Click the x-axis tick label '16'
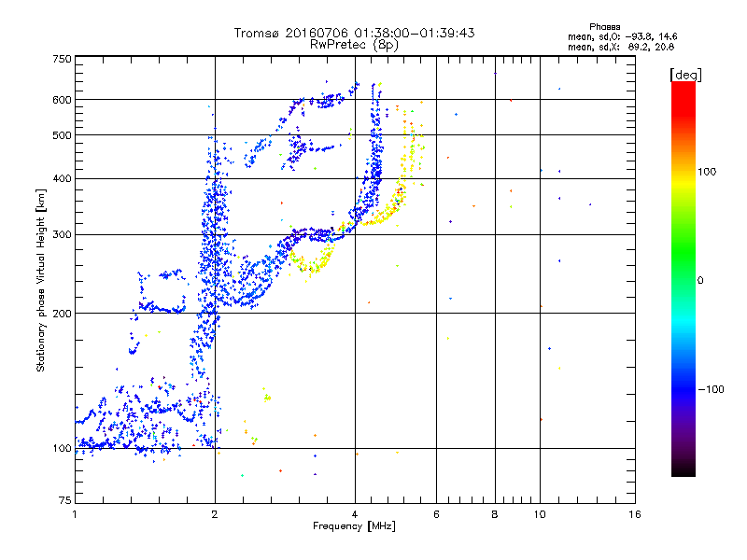Viewport: 747px width, 560px height. point(635,514)
